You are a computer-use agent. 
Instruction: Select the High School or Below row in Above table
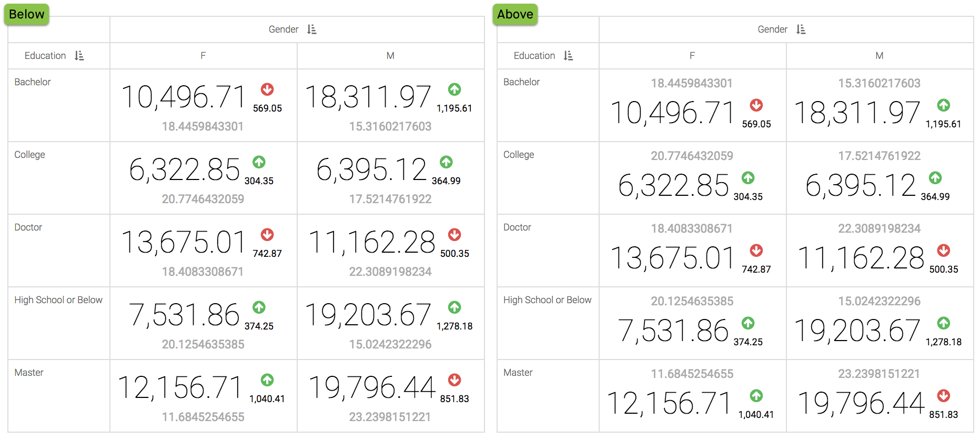click(547, 300)
